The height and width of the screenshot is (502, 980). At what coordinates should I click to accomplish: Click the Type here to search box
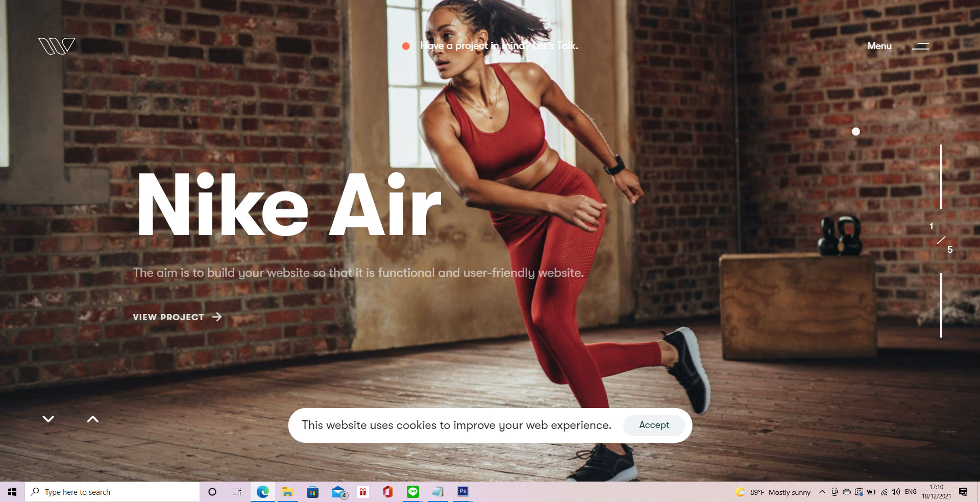(112, 492)
